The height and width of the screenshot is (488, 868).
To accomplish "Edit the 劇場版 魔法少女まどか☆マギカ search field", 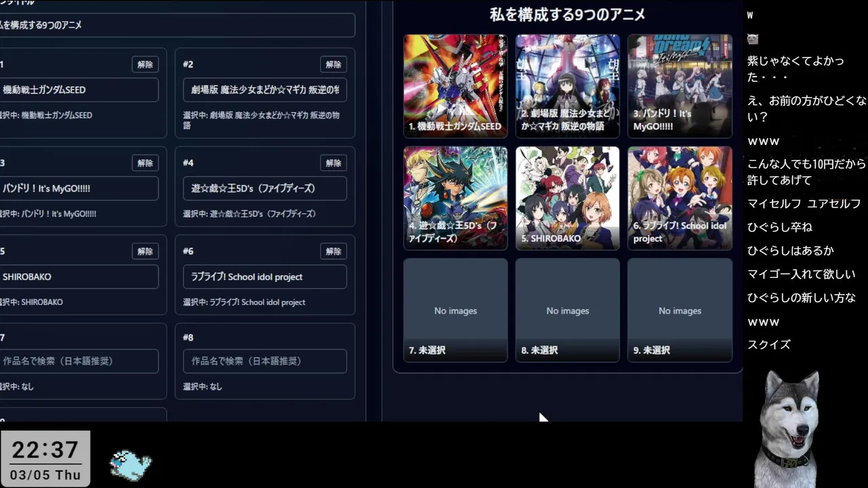I will (x=264, y=89).
